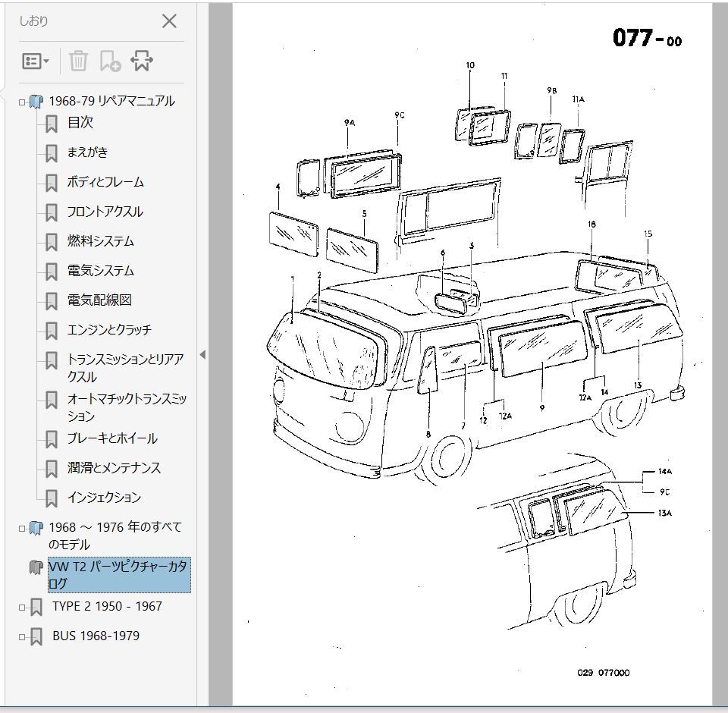Click the bookmark icon beside 燃料システム
The height and width of the screenshot is (713, 728).
pos(51,243)
